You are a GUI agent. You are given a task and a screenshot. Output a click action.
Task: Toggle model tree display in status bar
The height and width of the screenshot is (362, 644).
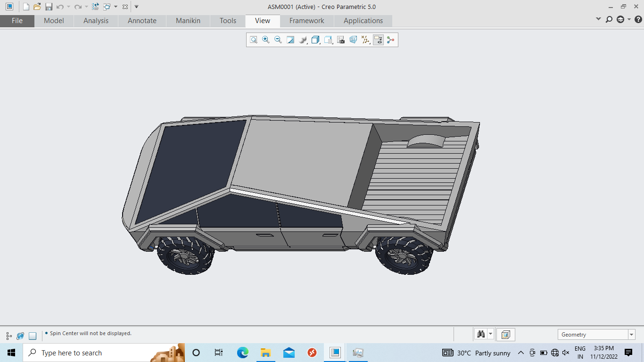[x=9, y=336]
